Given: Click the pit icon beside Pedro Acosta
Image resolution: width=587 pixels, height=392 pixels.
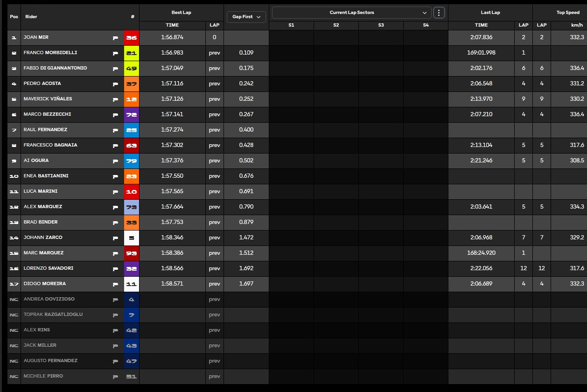Looking at the screenshot, I should [x=115, y=84].
